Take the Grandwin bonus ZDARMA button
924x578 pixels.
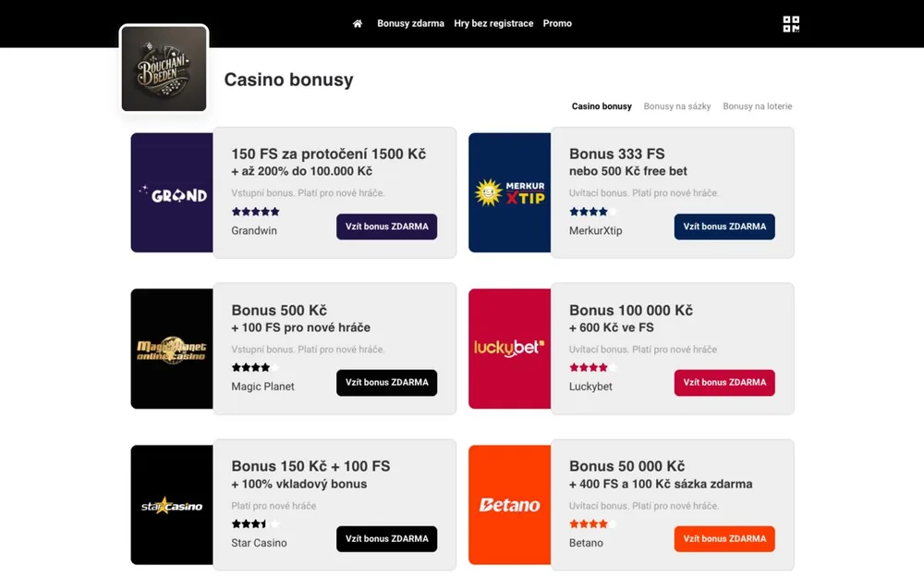(x=386, y=227)
